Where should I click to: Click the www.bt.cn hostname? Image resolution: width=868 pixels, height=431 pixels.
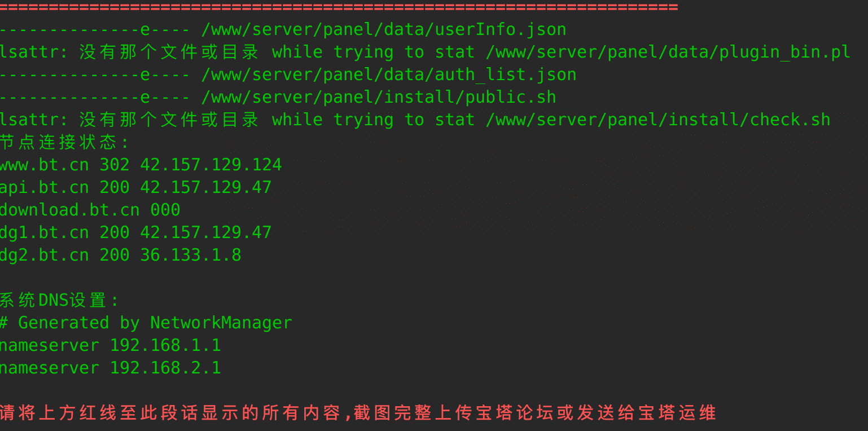pos(44,165)
